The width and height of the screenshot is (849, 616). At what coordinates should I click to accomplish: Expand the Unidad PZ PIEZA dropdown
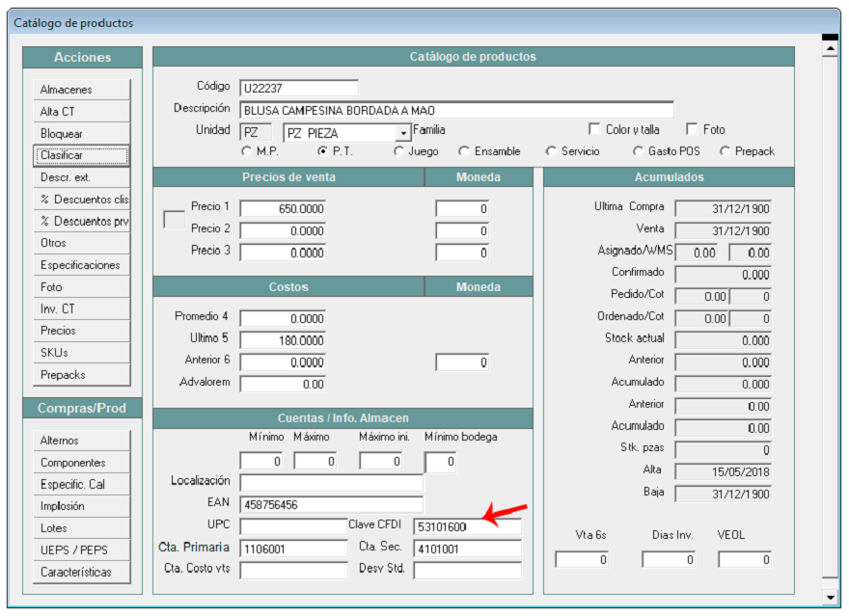tap(404, 133)
